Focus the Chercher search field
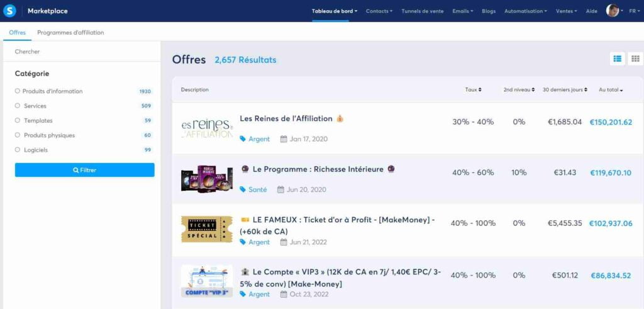644x309 pixels. (x=82, y=52)
